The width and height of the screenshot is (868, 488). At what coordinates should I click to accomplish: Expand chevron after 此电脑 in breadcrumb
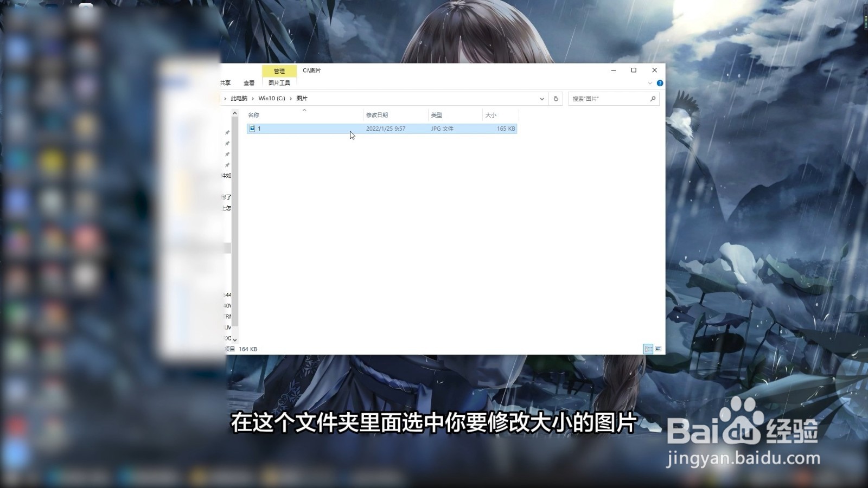coord(253,99)
